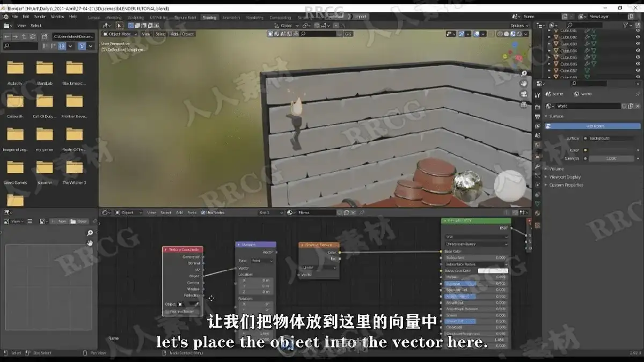The width and height of the screenshot is (644, 362).
Task: Create new World datablock copy icon
Action: [x=630, y=106]
